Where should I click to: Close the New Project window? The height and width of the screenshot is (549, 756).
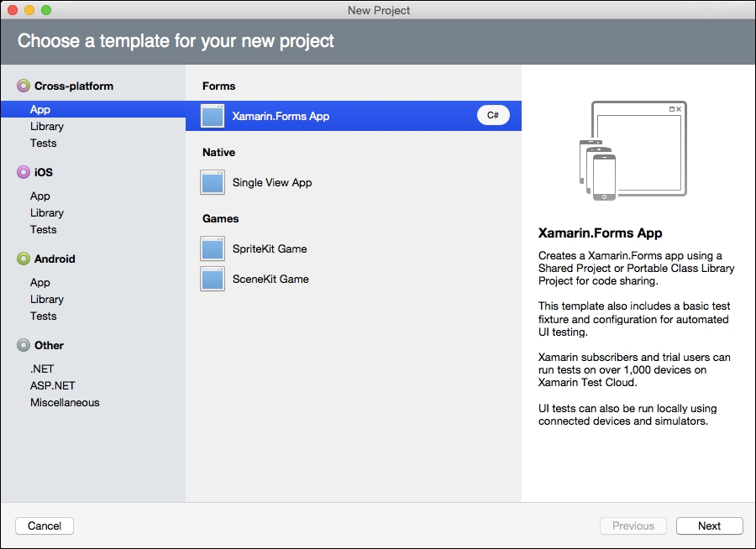tap(13, 9)
